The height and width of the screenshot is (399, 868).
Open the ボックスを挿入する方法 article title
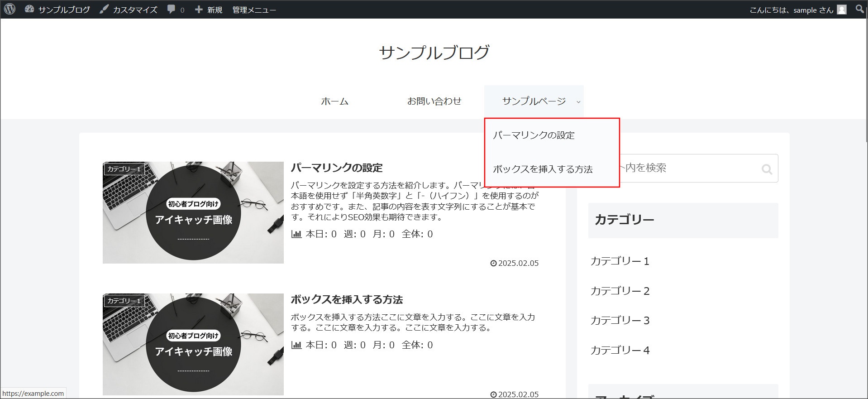coord(347,299)
